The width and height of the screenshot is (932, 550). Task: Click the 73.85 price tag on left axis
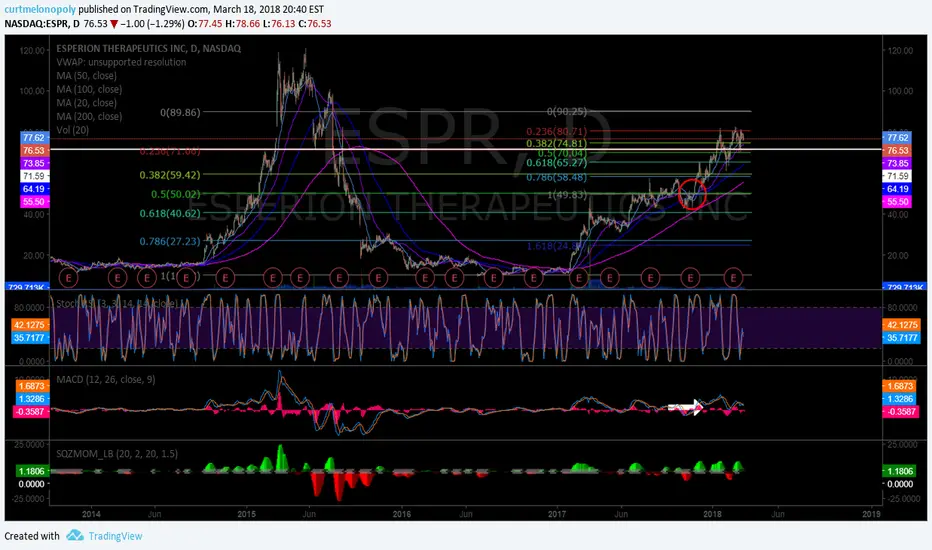click(34, 163)
